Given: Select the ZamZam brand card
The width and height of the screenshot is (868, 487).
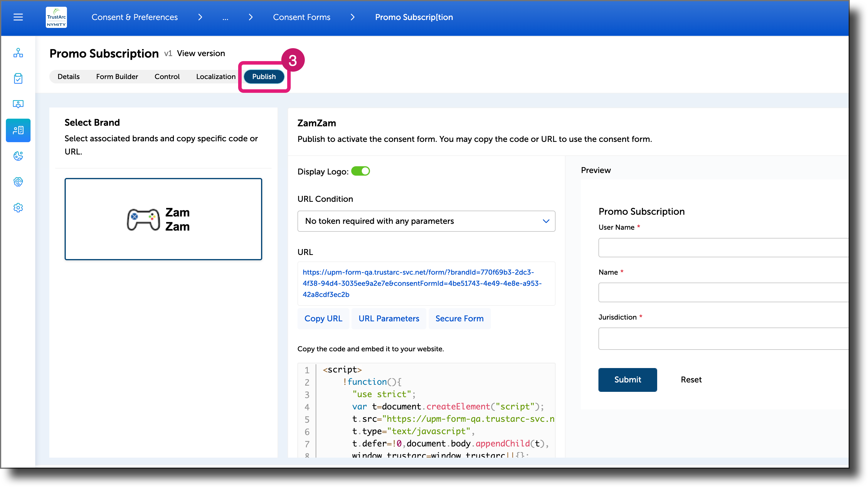Looking at the screenshot, I should pyautogui.click(x=163, y=219).
